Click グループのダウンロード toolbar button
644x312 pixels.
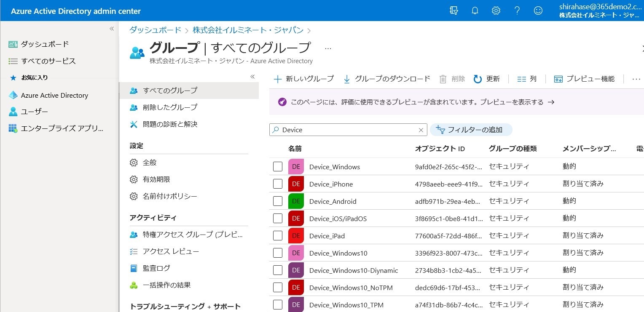tap(387, 79)
